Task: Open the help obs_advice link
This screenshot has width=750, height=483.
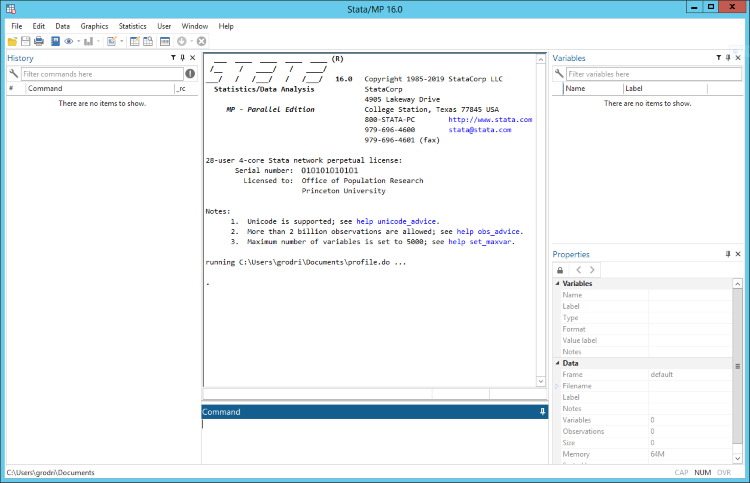Action: [488, 231]
